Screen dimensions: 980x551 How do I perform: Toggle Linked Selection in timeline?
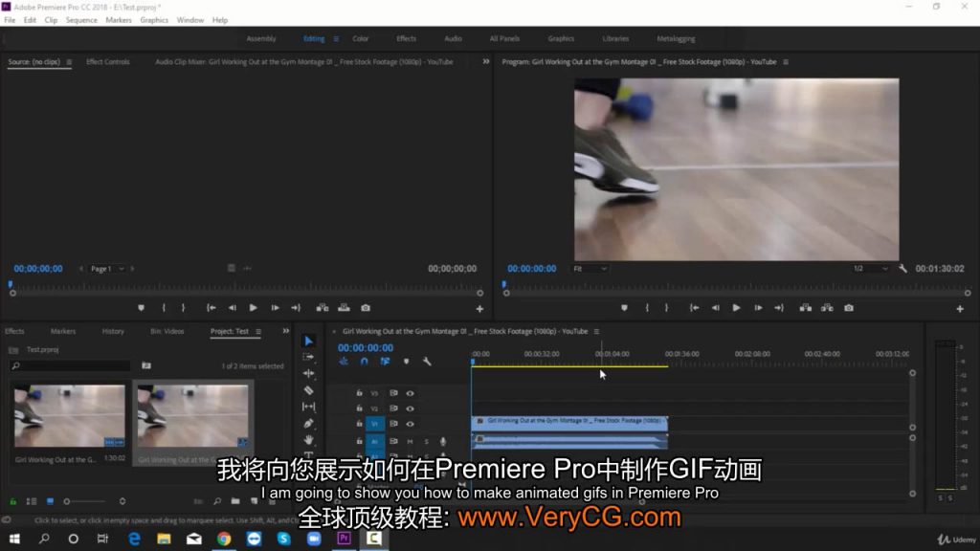(x=385, y=362)
